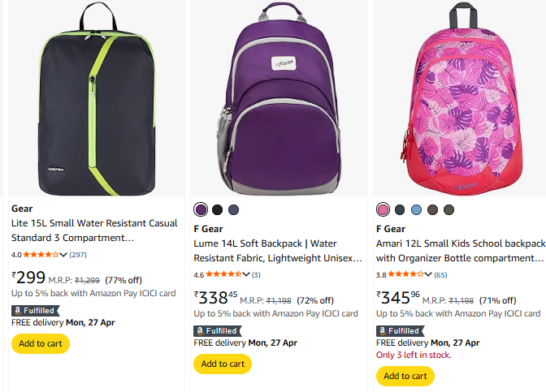This screenshot has width=546, height=392.
Task: Add the Lite 15L backpack to cart
Action: coord(41,343)
